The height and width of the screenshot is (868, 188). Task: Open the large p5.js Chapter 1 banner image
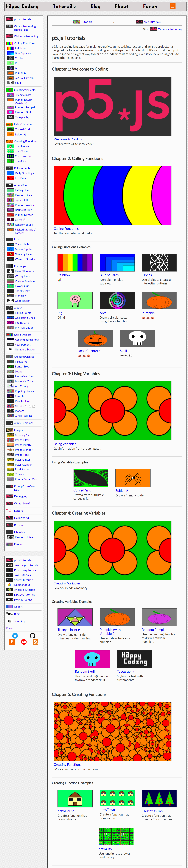(x=113, y=106)
